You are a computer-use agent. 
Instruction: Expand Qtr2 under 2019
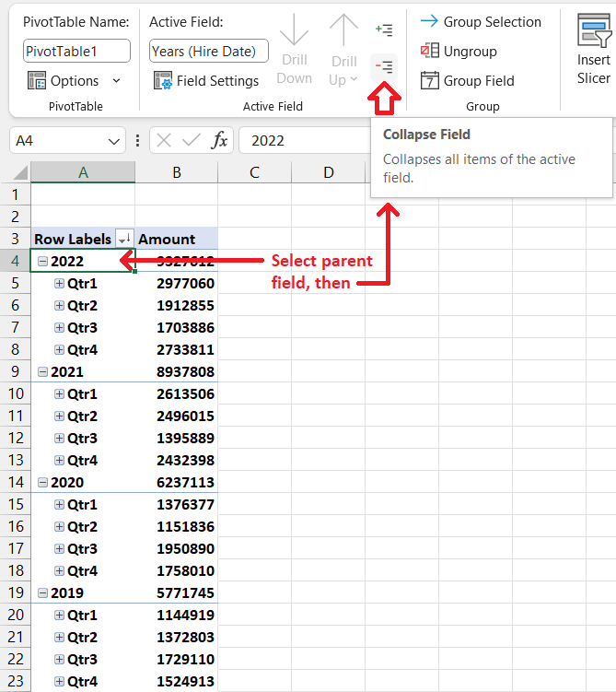(x=59, y=638)
